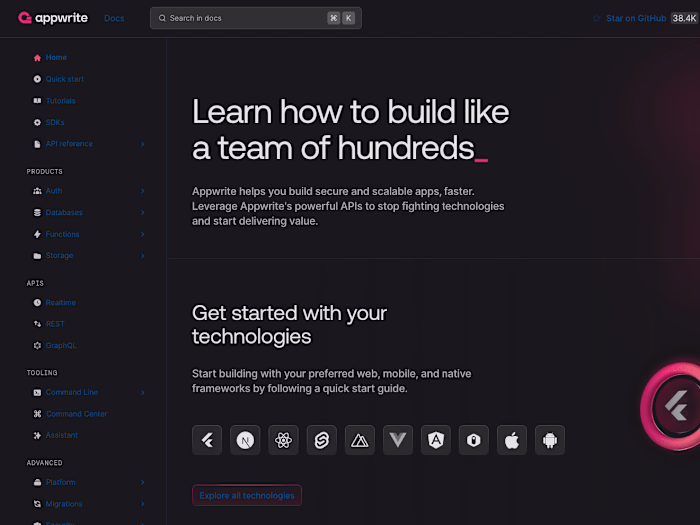Click the Home house icon

tap(37, 58)
